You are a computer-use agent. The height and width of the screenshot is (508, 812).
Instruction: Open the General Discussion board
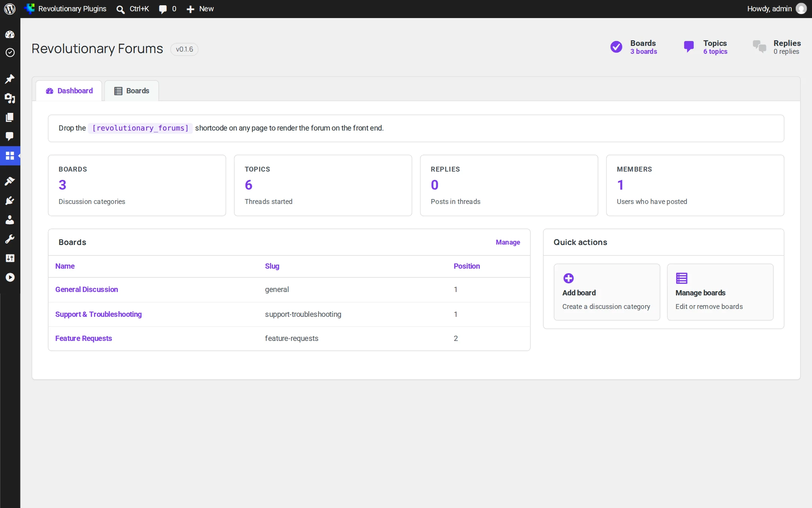(86, 289)
